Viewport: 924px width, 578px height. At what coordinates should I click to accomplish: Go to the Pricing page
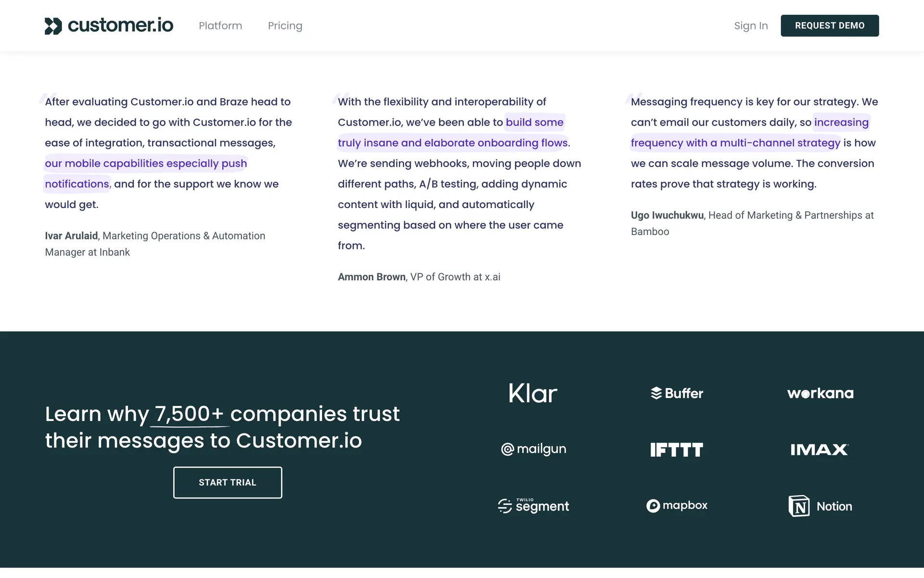point(285,26)
